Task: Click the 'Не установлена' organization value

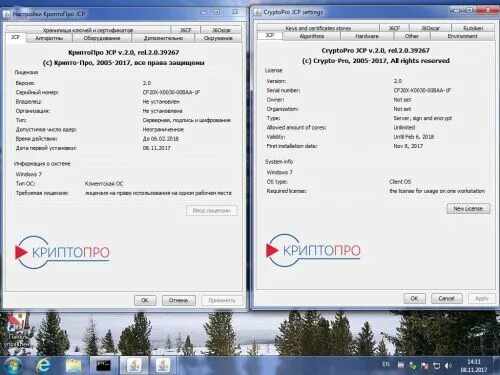Action: (x=162, y=111)
